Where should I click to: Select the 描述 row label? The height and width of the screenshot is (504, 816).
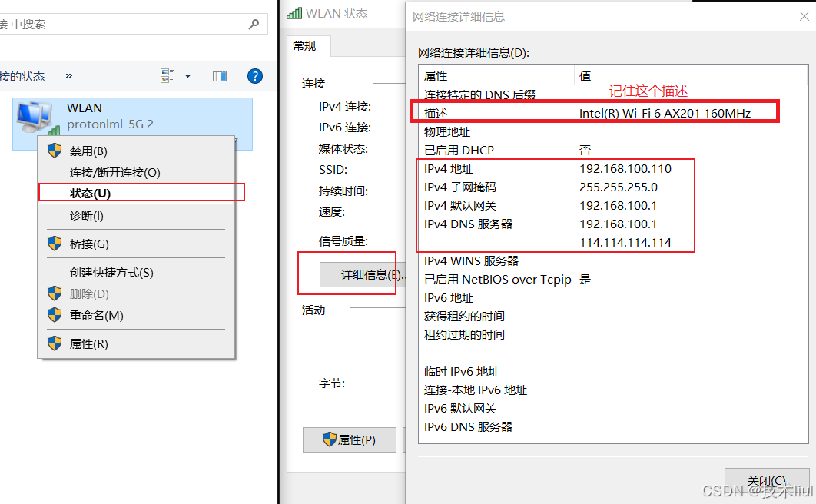(436, 114)
